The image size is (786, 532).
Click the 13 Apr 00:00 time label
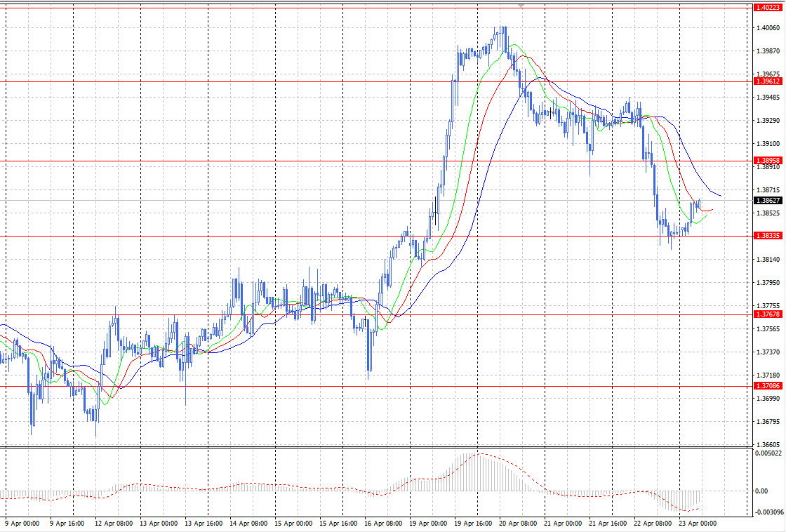(x=159, y=524)
